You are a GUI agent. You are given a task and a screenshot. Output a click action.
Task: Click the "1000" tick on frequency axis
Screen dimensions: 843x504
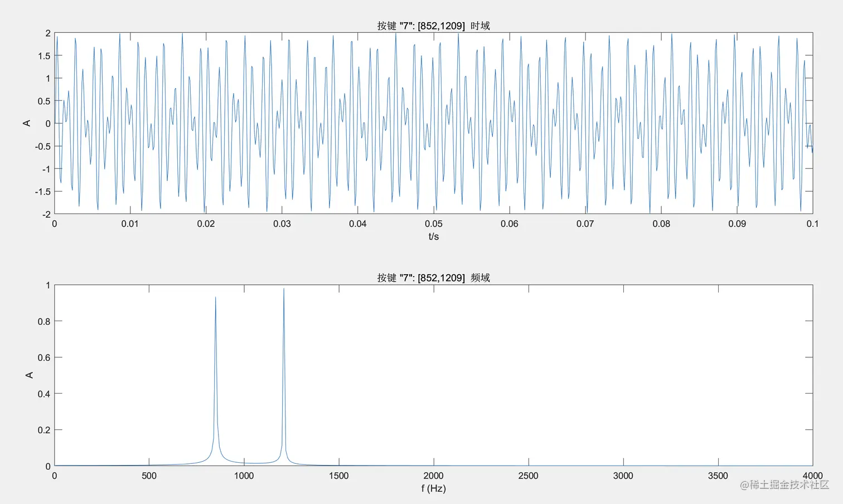244,476
